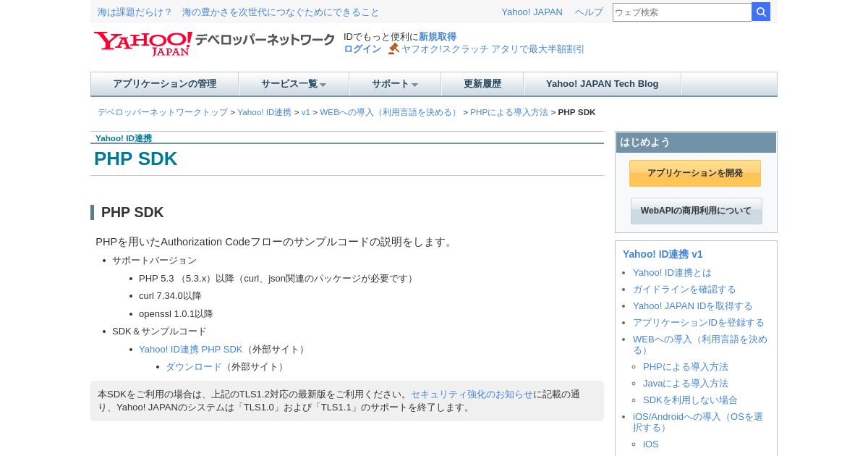Click the PHP 5.3 version requirement text
This screenshot has width=868, height=456.
pyautogui.click(x=278, y=279)
